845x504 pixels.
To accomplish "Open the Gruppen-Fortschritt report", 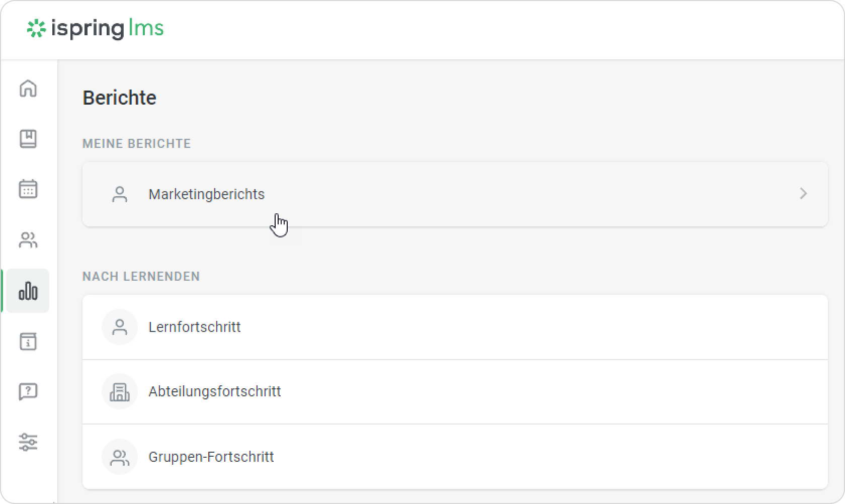I will tap(455, 457).
